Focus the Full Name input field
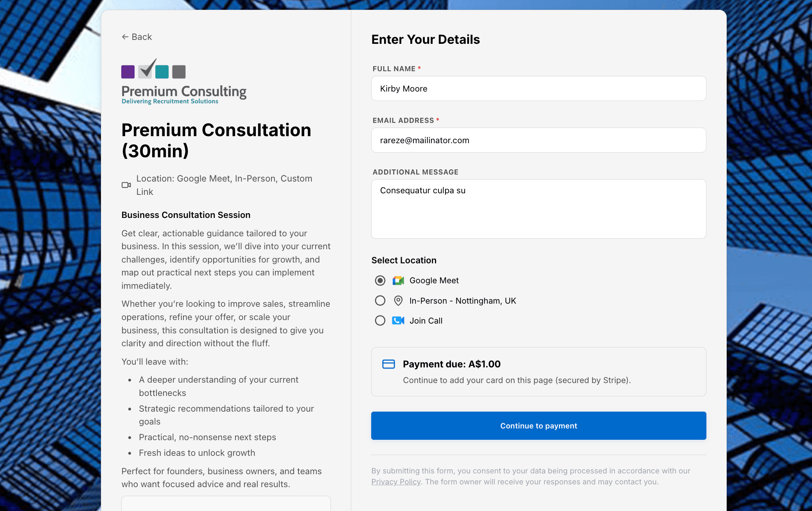This screenshot has height=511, width=812. 538,89
